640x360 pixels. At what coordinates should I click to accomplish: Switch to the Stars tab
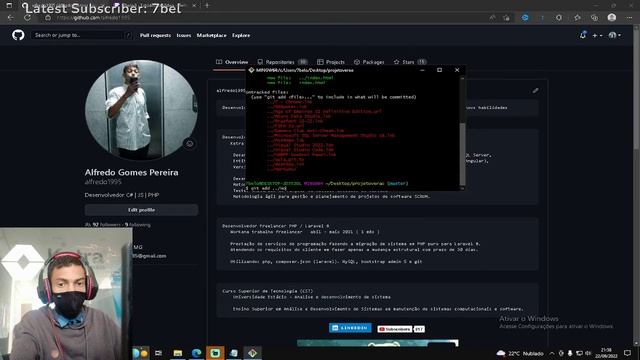point(410,62)
